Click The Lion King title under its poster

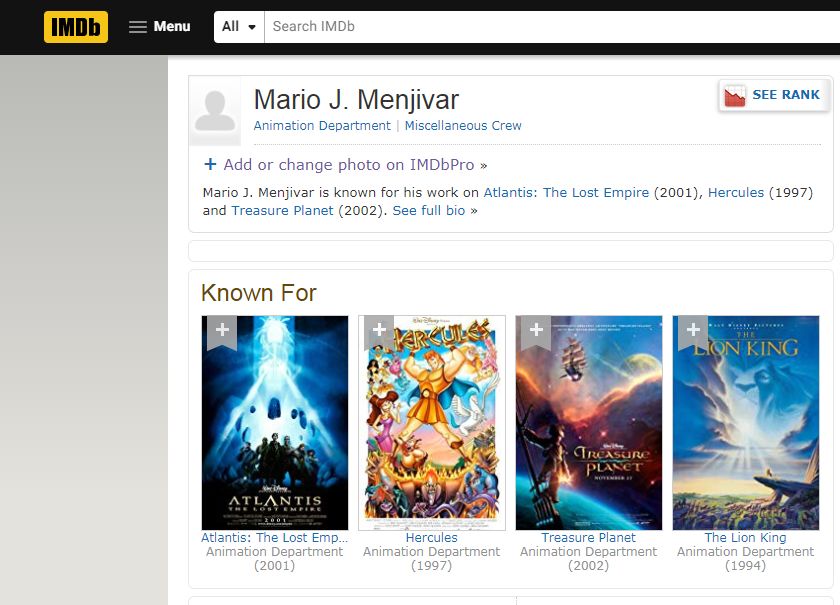click(745, 537)
